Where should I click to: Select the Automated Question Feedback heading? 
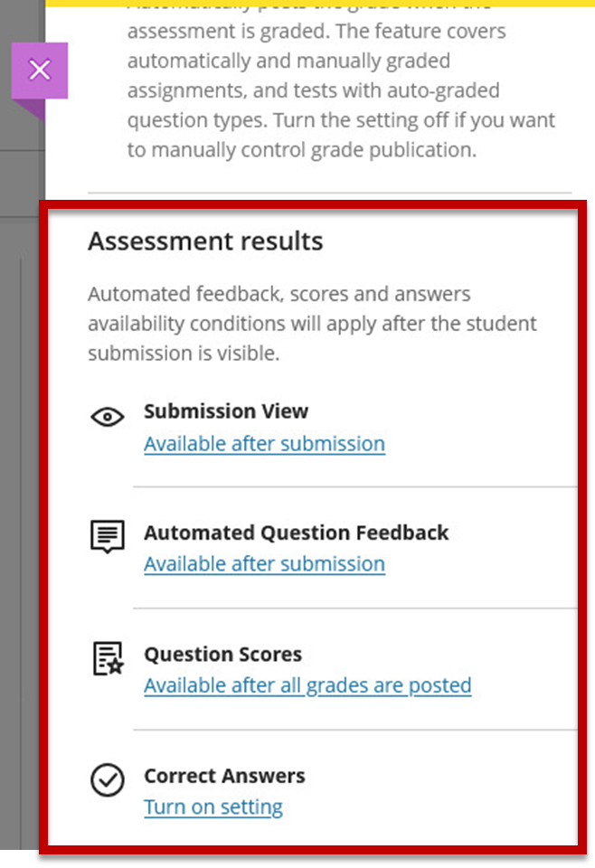(x=296, y=533)
